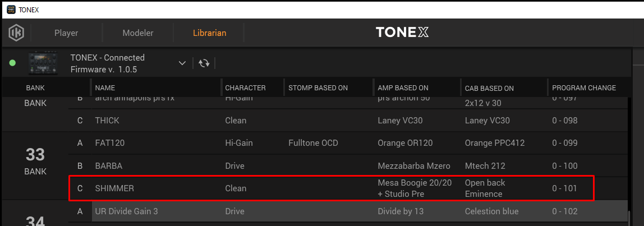Screen dimensions: 644x226
Task: Click the green connection status indicator
Action: (13, 63)
